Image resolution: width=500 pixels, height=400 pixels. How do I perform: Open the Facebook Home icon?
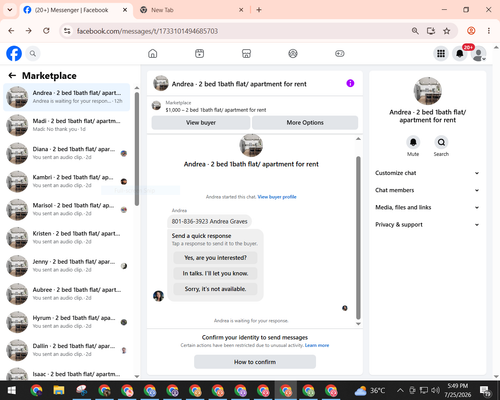(x=153, y=53)
